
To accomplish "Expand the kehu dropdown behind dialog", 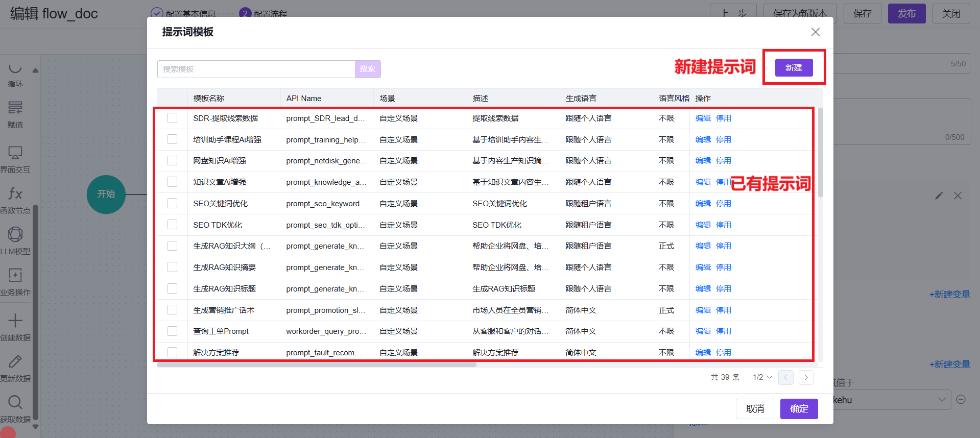I will pyautogui.click(x=942, y=400).
